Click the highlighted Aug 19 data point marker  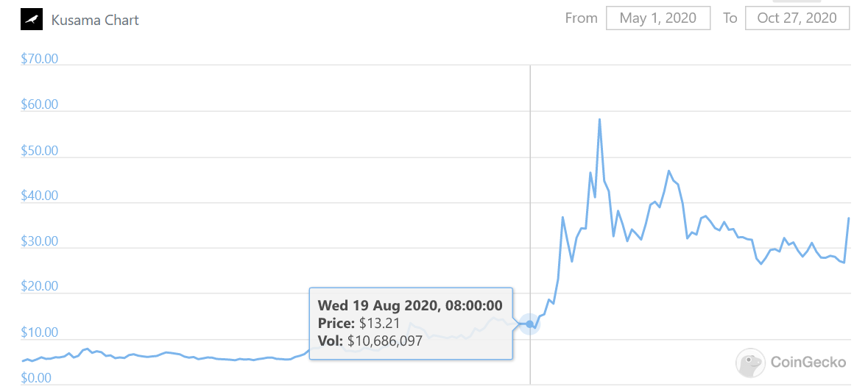[x=529, y=324]
